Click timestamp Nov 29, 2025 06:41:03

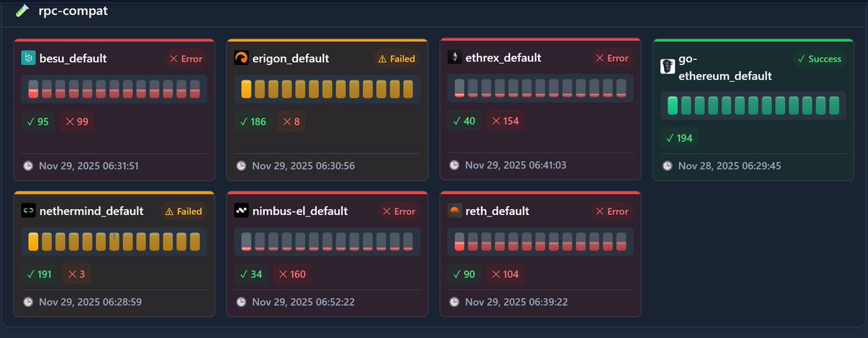point(515,165)
